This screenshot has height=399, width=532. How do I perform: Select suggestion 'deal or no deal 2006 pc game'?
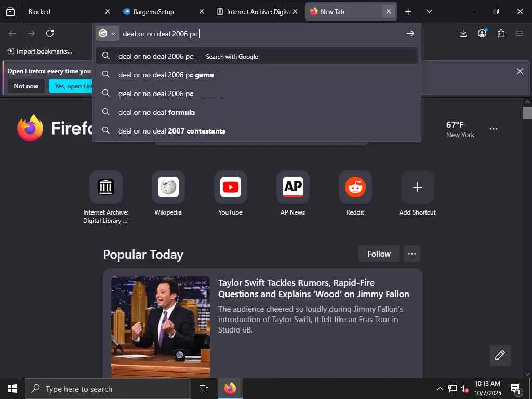point(257,75)
